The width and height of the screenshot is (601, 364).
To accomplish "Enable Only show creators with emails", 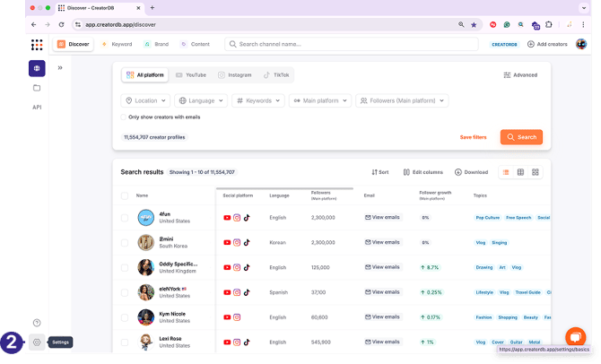I will (x=124, y=117).
